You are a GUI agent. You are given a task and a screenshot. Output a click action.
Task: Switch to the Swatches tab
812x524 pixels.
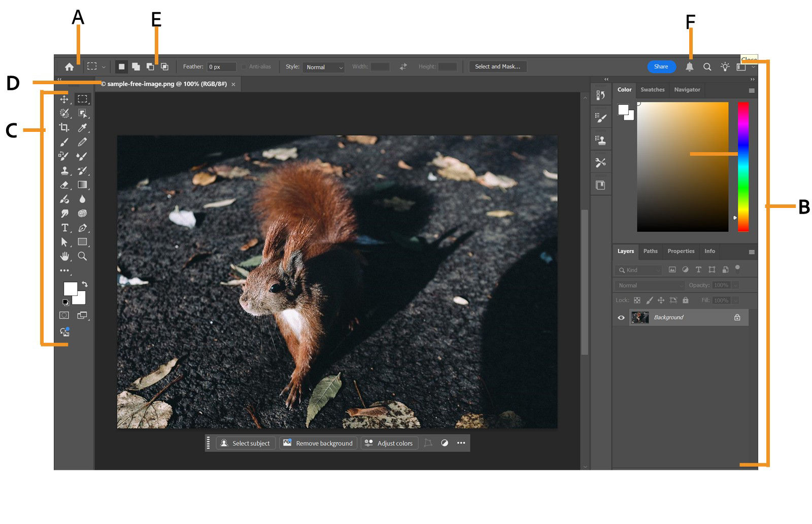(x=652, y=90)
